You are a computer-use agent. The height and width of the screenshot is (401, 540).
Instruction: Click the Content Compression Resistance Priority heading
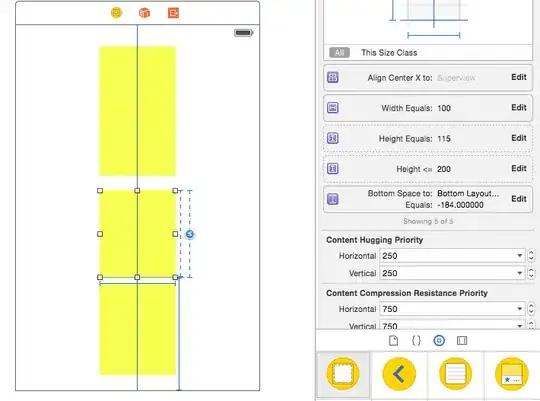coord(407,293)
